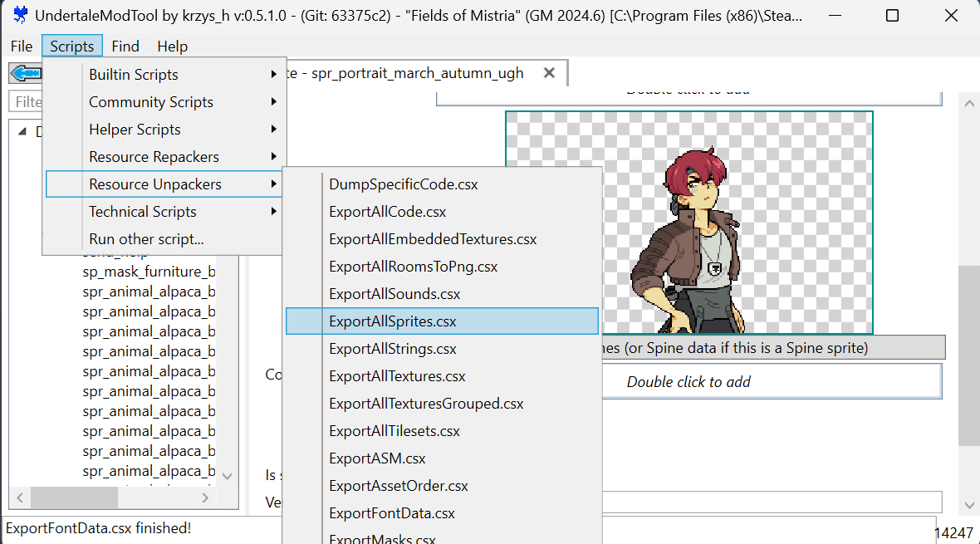Image resolution: width=980 pixels, height=544 pixels.
Task: Open the File menu
Action: [x=22, y=47]
